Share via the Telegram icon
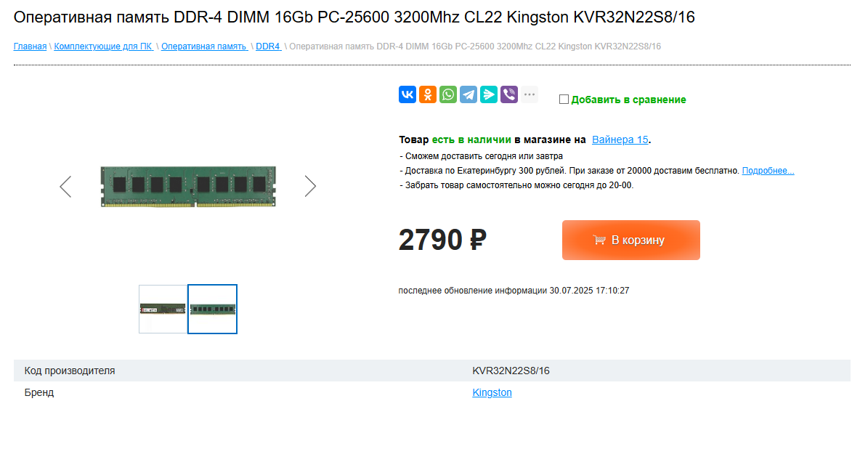This screenshot has height=449, width=868. [469, 94]
